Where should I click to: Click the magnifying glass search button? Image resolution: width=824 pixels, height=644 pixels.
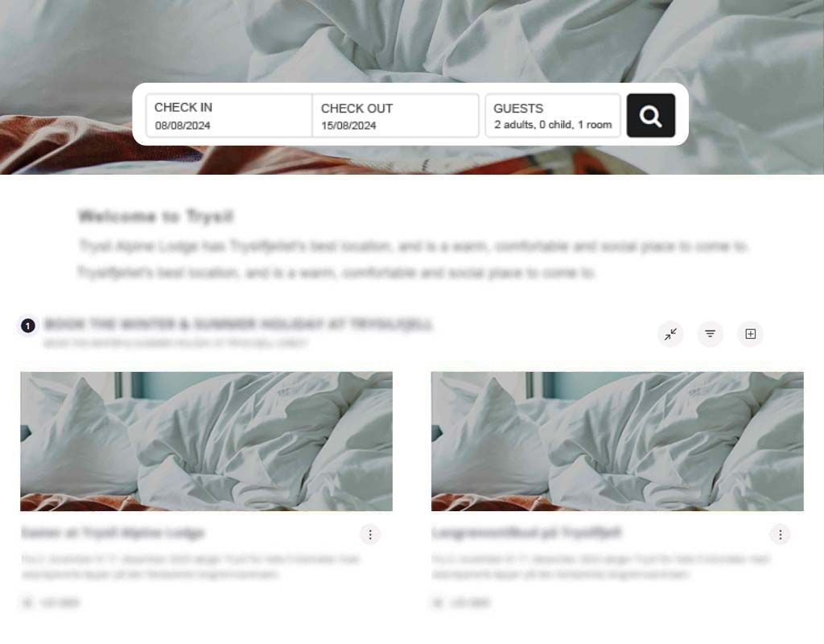pyautogui.click(x=650, y=116)
